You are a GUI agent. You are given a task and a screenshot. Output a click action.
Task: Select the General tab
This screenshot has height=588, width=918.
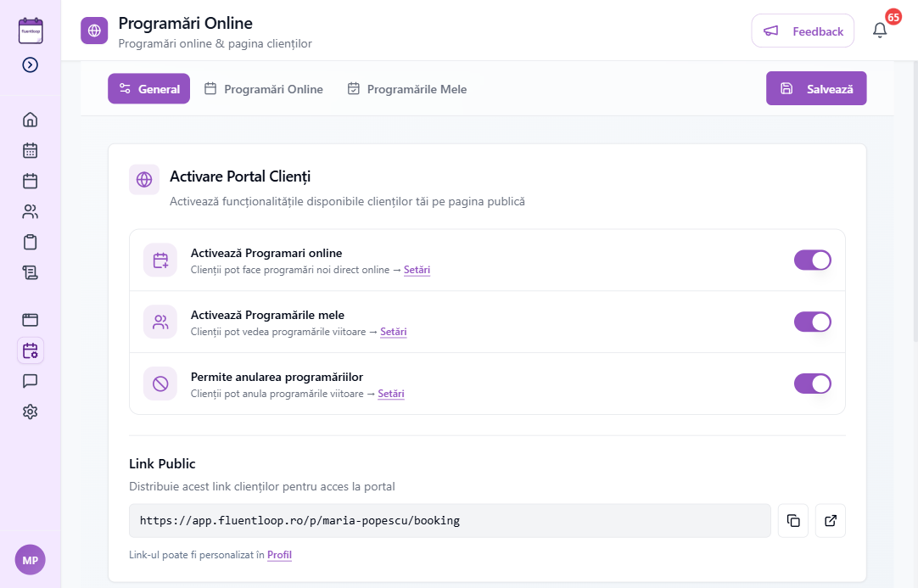pyautogui.click(x=148, y=88)
